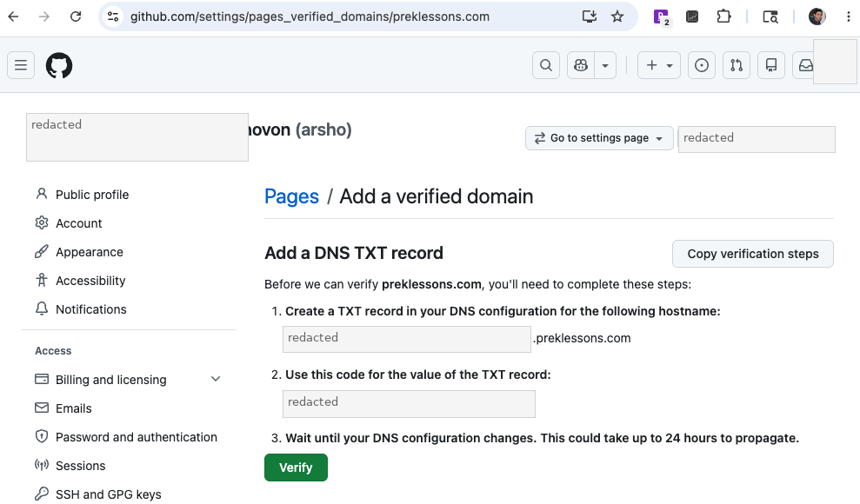The image size is (860, 504).
Task: Open Accessibility settings in sidebar
Action: click(90, 281)
